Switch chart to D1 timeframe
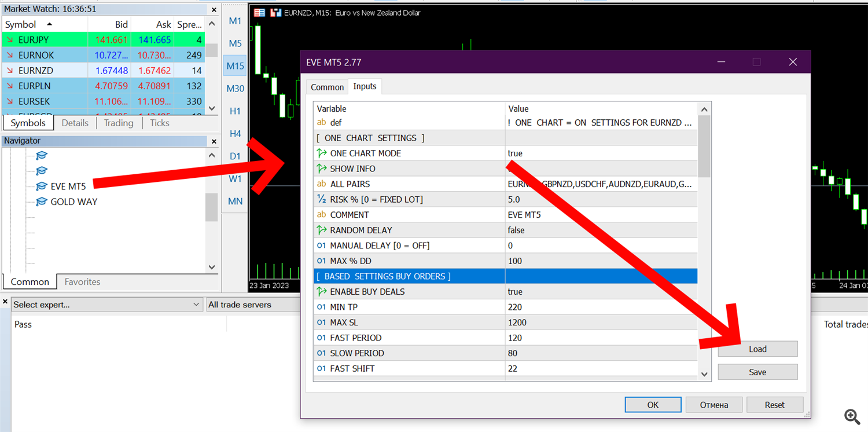 pos(235,156)
